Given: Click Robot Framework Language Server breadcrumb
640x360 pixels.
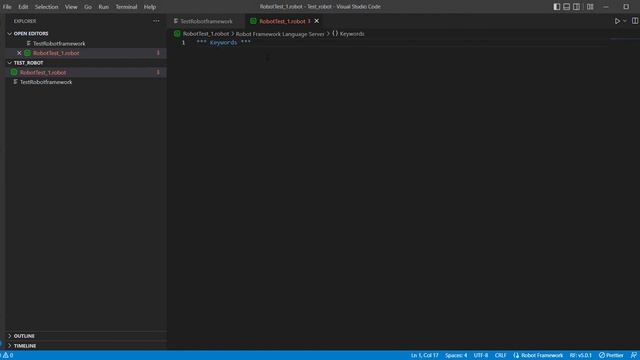Looking at the screenshot, I should (x=280, y=34).
